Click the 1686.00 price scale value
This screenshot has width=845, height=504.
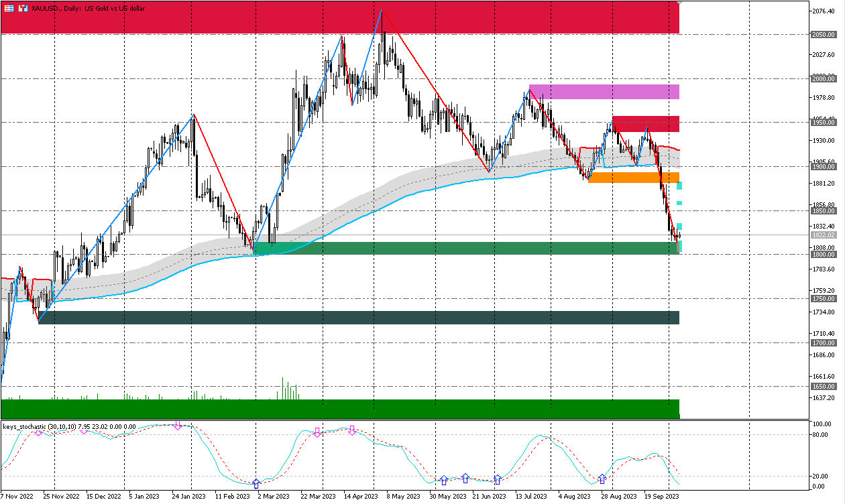click(x=822, y=355)
